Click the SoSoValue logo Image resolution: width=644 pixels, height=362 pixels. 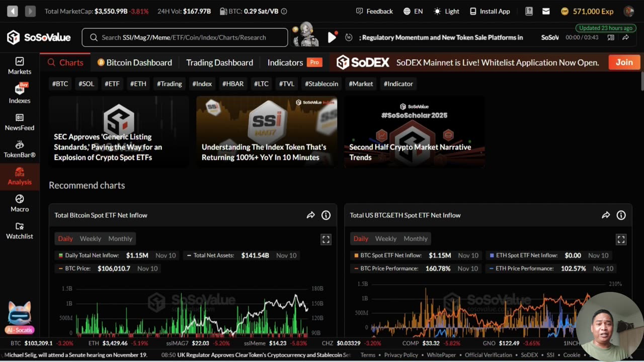coord(39,37)
